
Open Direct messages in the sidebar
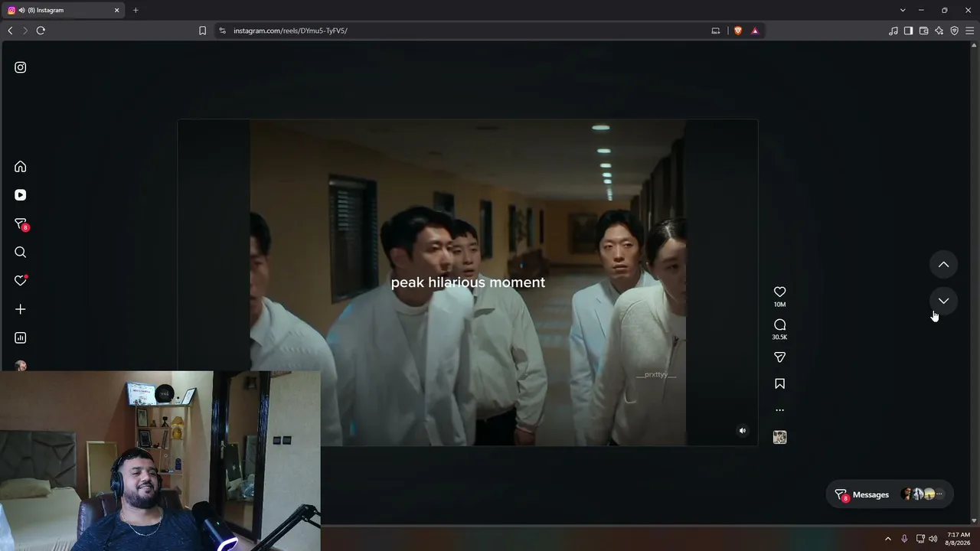(x=21, y=224)
